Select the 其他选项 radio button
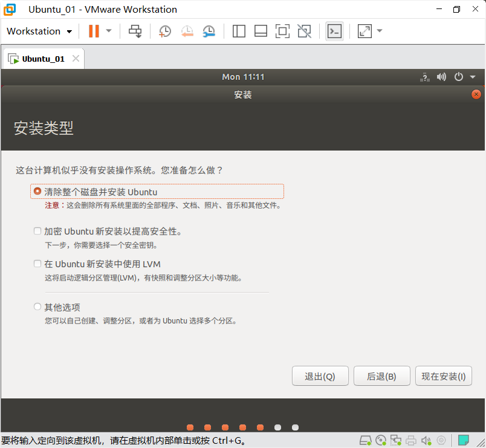The height and width of the screenshot is (448, 486). tap(37, 307)
